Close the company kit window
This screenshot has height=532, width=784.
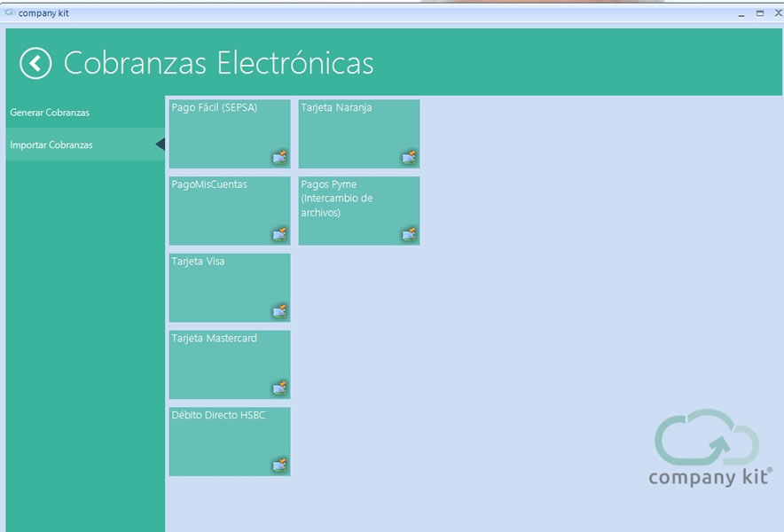click(x=778, y=13)
